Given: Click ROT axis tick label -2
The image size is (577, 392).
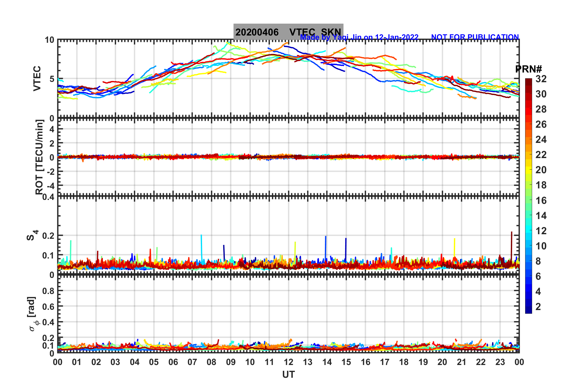Looking at the screenshot, I should point(50,172).
